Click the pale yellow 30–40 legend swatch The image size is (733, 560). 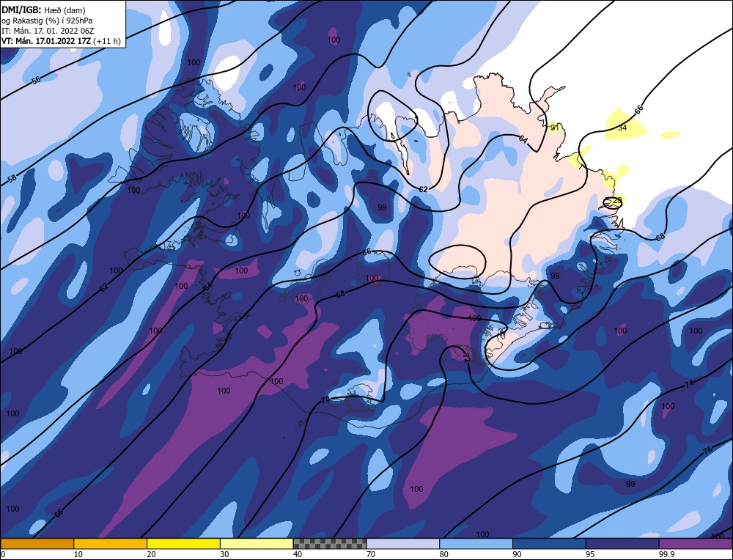coord(257,543)
